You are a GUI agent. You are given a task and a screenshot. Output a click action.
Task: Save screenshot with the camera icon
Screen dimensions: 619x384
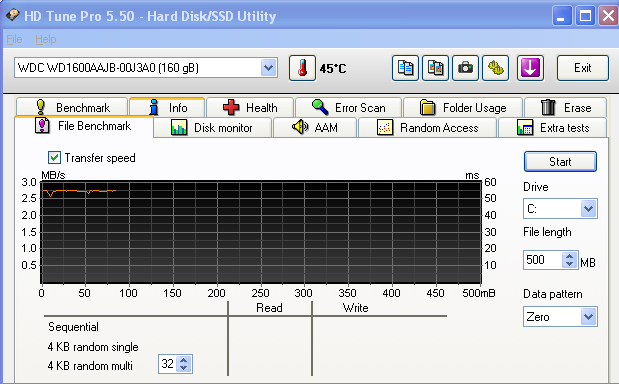(x=465, y=68)
